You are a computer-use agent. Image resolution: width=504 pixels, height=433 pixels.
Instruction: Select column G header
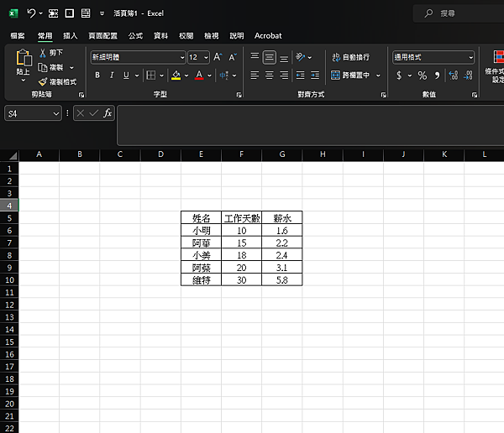(x=282, y=154)
